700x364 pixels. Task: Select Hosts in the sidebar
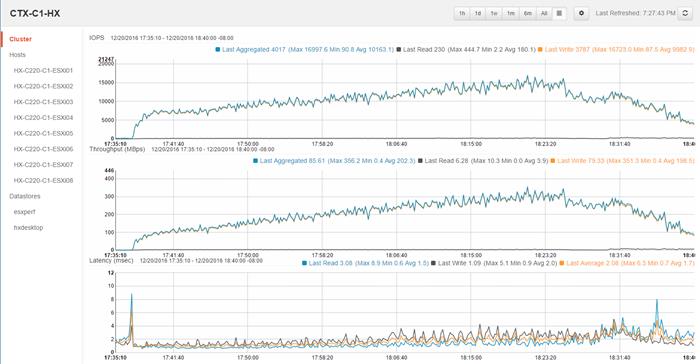(17, 54)
